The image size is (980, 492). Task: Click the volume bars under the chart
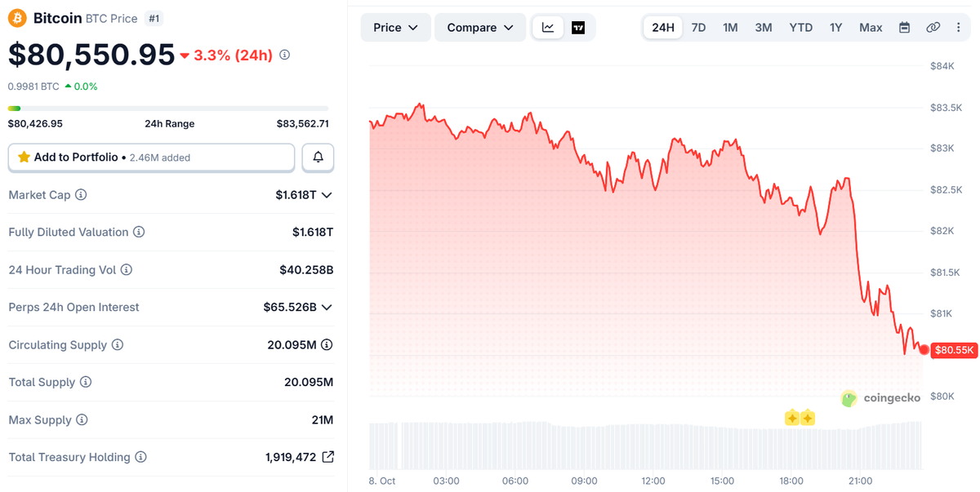(645, 445)
